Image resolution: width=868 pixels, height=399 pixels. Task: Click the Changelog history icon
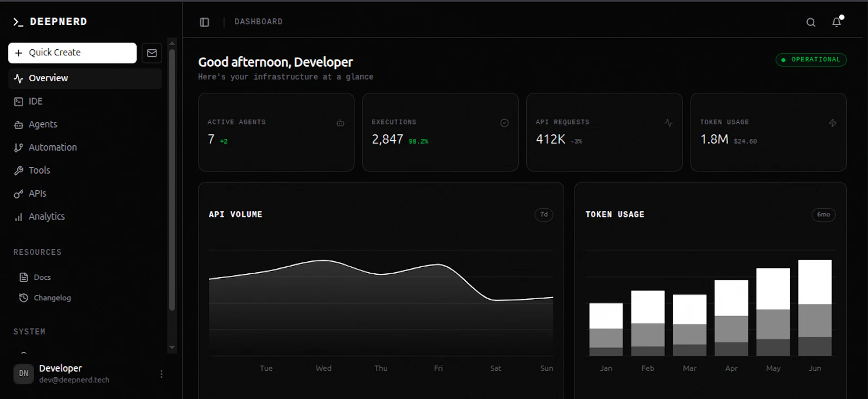point(23,298)
